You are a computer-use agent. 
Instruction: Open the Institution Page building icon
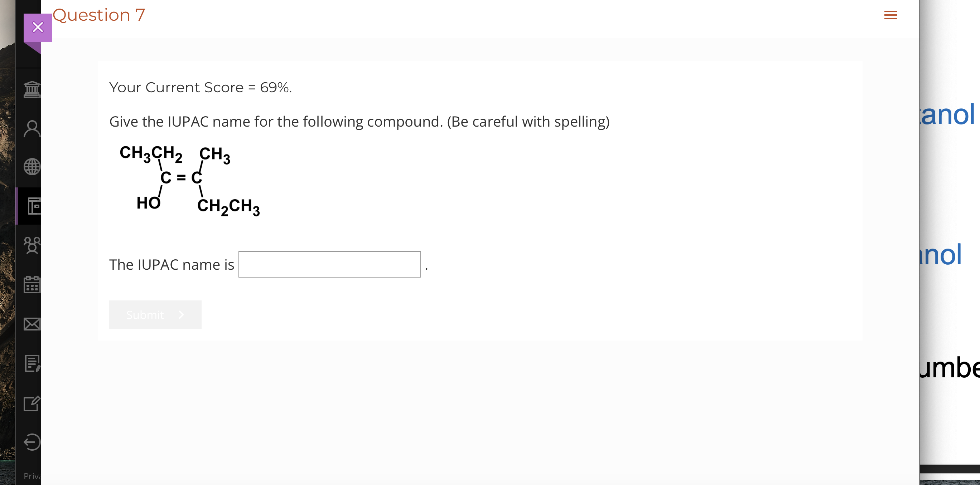click(x=32, y=90)
